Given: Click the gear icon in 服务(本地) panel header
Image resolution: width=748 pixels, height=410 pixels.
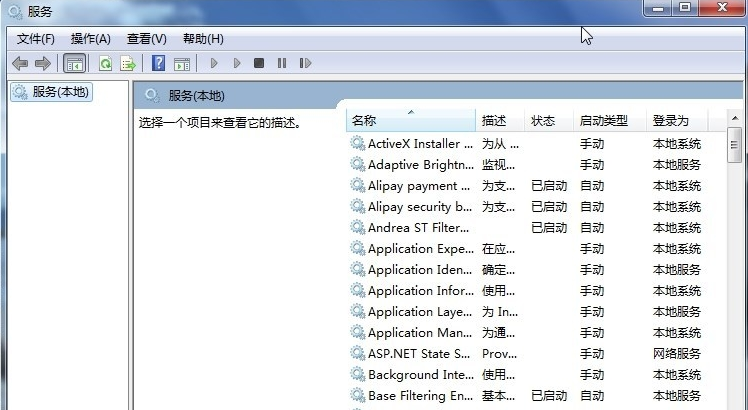Looking at the screenshot, I should pyautogui.click(x=152, y=95).
